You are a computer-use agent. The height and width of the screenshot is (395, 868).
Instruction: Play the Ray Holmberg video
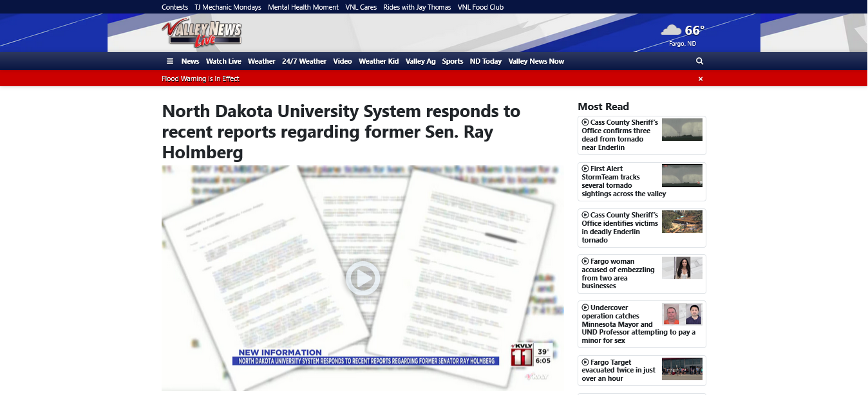[x=363, y=278]
